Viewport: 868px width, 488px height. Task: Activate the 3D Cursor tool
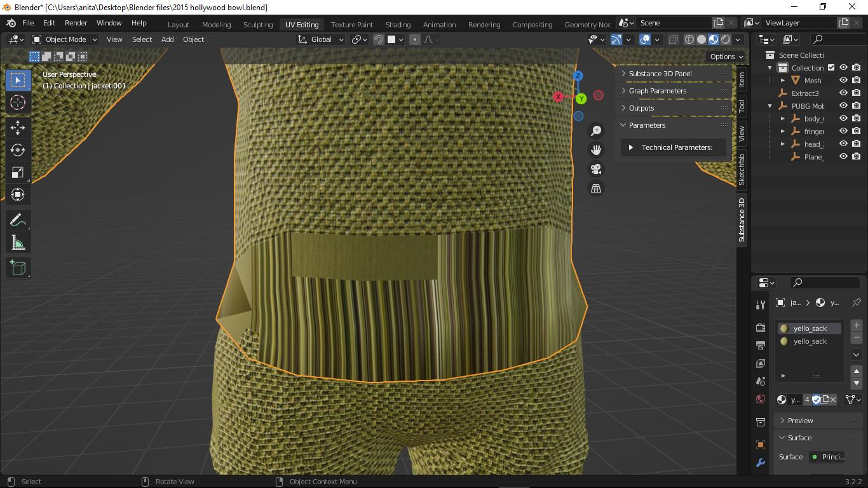(x=18, y=102)
